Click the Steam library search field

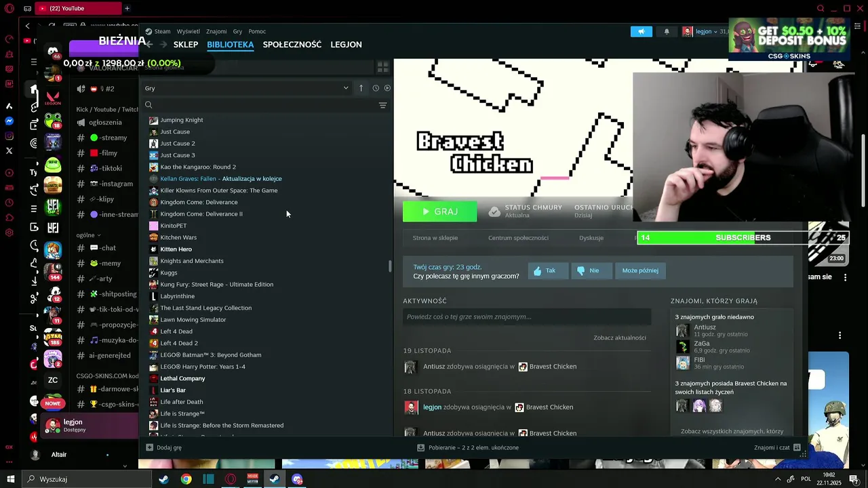coord(261,105)
